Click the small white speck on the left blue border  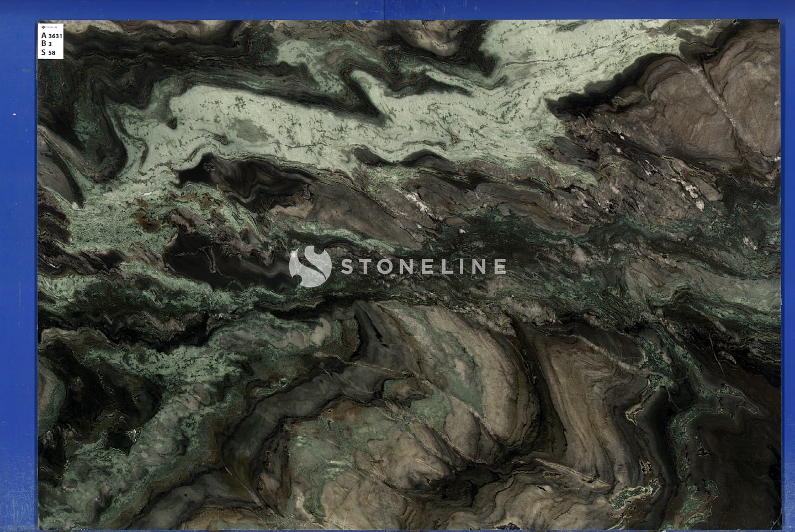[x=14, y=114]
